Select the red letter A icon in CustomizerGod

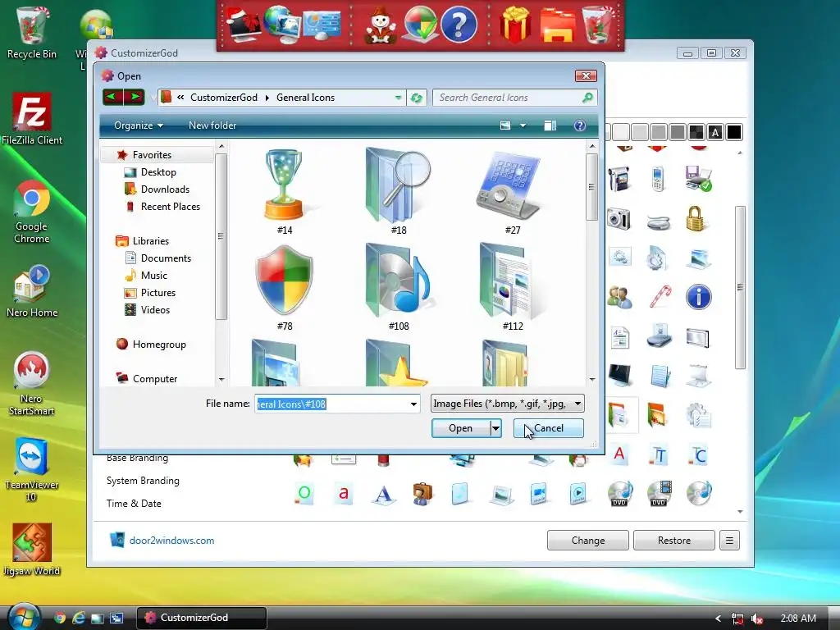pyautogui.click(x=619, y=454)
